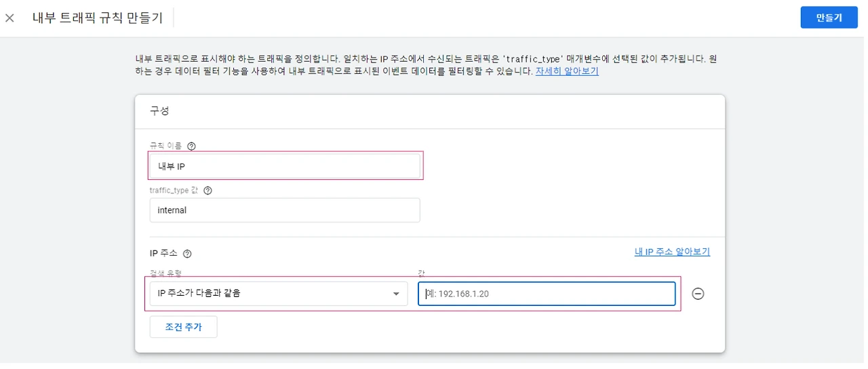Click the 만들기 button

829,18
